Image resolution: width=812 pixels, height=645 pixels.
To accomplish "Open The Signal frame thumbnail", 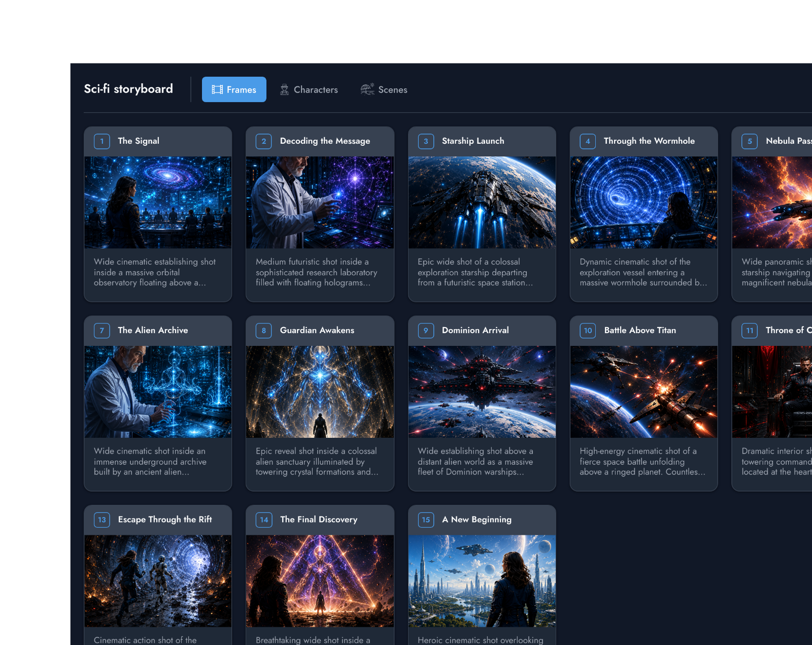I will (x=158, y=202).
